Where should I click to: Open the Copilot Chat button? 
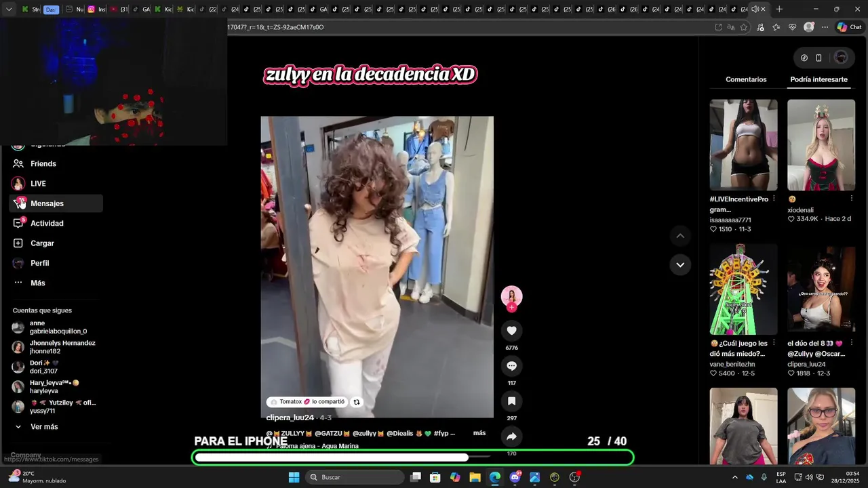(x=849, y=27)
